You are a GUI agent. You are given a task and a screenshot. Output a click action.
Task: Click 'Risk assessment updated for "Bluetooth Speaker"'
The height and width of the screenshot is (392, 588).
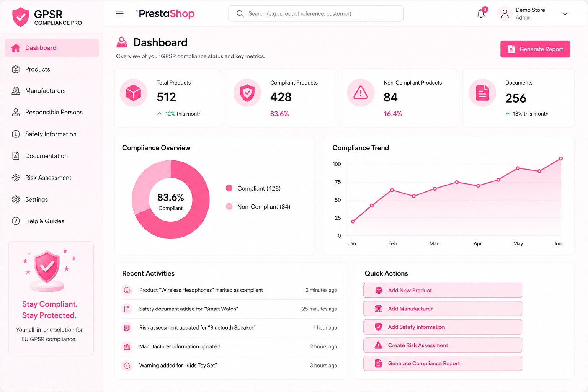[x=197, y=328]
